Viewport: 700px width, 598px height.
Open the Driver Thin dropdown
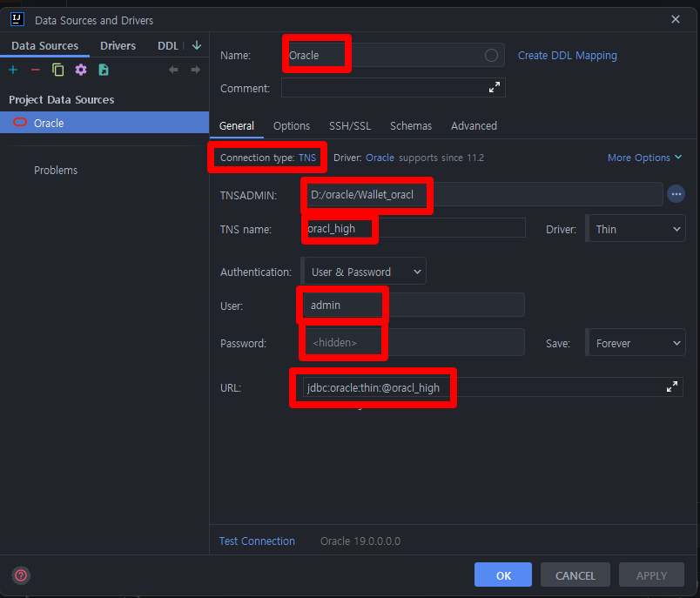click(637, 229)
